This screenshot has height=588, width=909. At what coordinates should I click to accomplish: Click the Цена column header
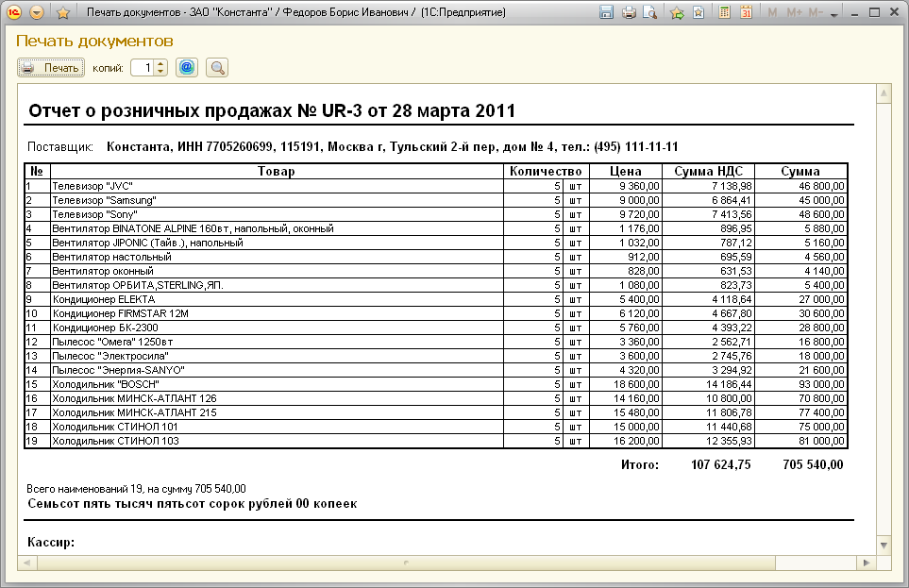coord(626,171)
